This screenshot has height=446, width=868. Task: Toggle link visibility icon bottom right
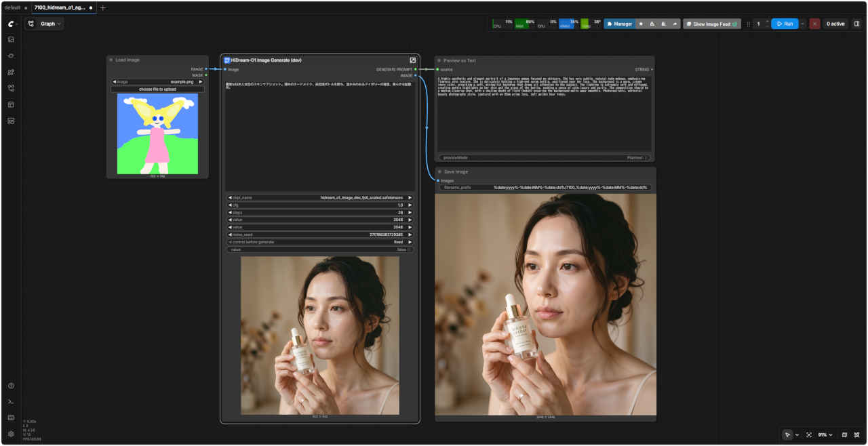857,434
